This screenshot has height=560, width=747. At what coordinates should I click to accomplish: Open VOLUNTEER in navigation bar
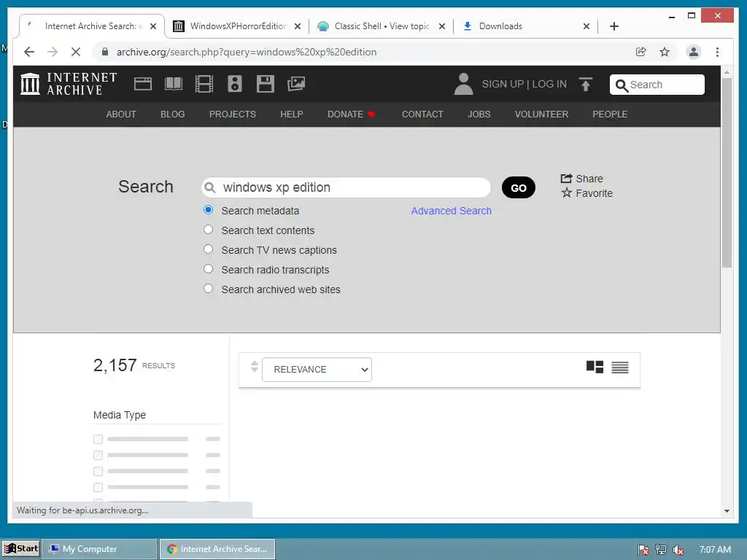[x=541, y=114]
